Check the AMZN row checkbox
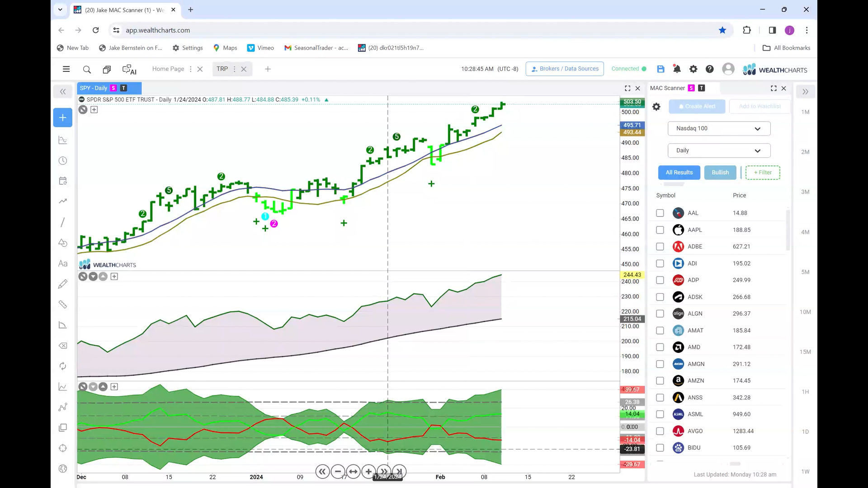The image size is (868, 488). tap(660, 381)
